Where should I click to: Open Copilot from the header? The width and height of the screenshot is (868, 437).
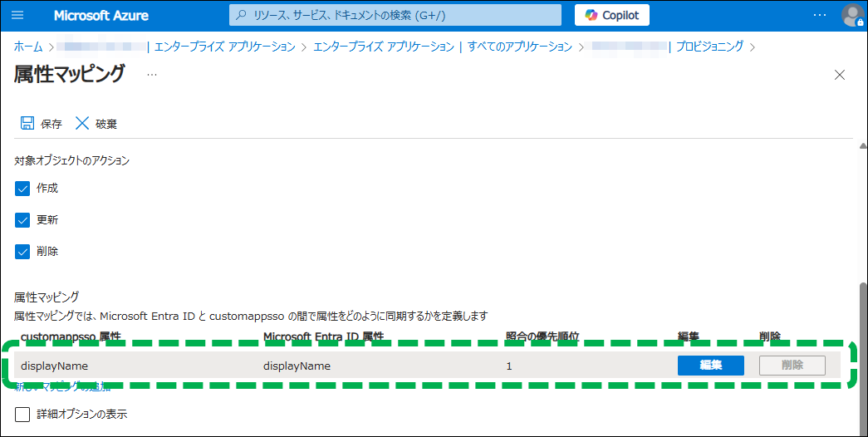611,15
